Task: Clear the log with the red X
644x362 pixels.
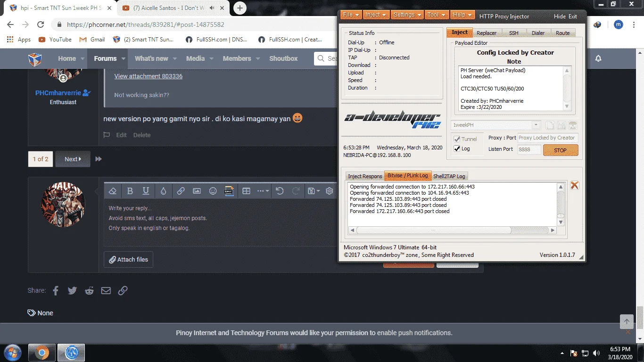Action: point(574,185)
